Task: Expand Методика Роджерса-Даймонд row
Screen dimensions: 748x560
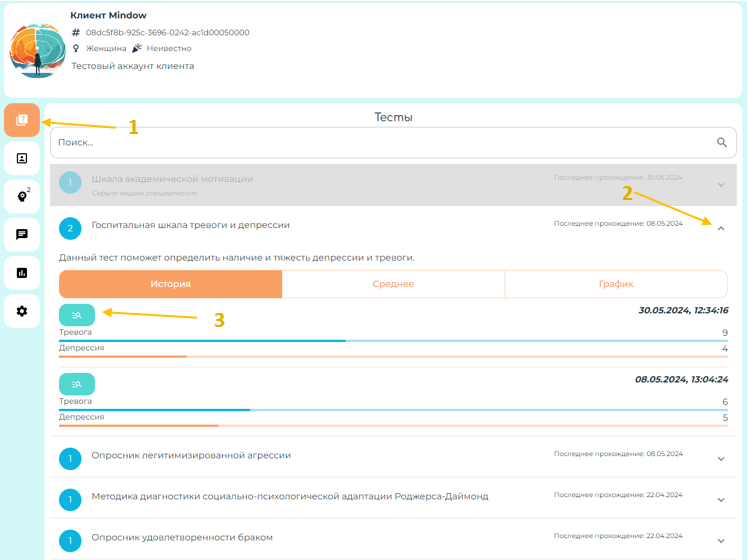Action: tap(721, 500)
